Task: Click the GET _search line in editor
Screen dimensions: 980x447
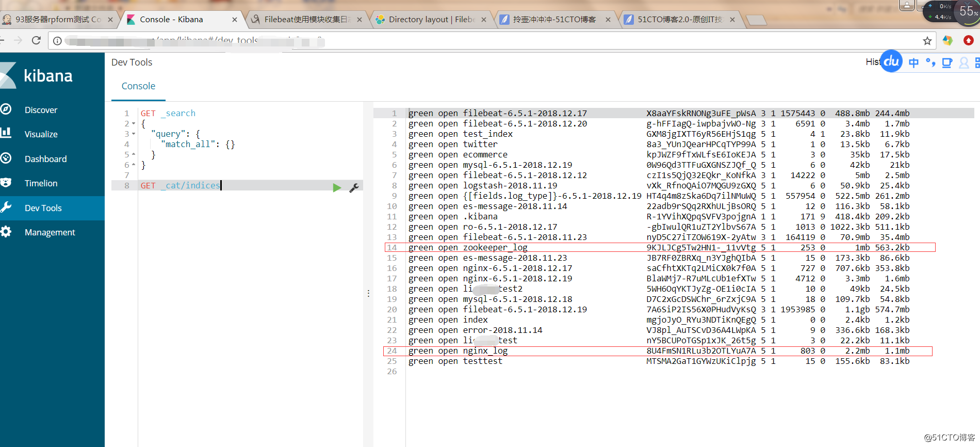Action: pos(168,114)
